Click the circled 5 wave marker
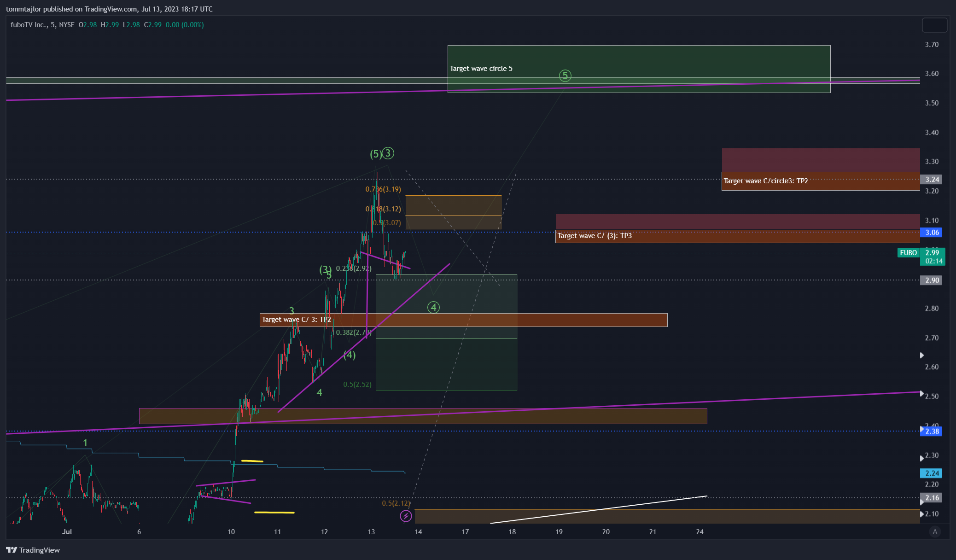Image resolution: width=956 pixels, height=560 pixels. pos(565,76)
